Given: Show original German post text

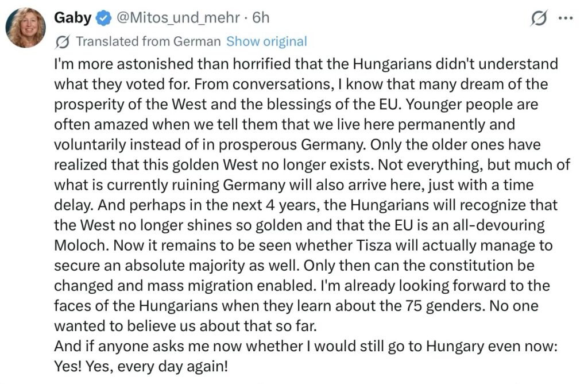Looking at the screenshot, I should (266, 41).
